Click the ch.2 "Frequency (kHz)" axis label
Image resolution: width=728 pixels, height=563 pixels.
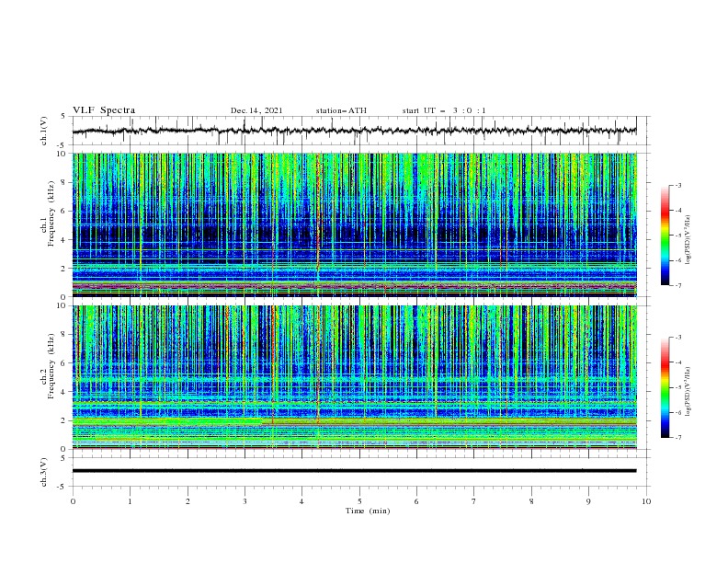click(51, 365)
